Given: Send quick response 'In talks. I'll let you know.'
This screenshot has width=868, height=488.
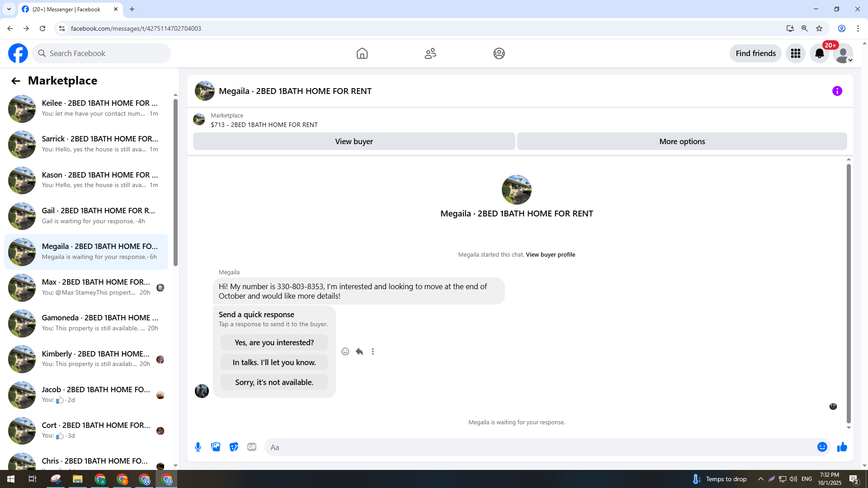Looking at the screenshot, I should pyautogui.click(x=274, y=362).
